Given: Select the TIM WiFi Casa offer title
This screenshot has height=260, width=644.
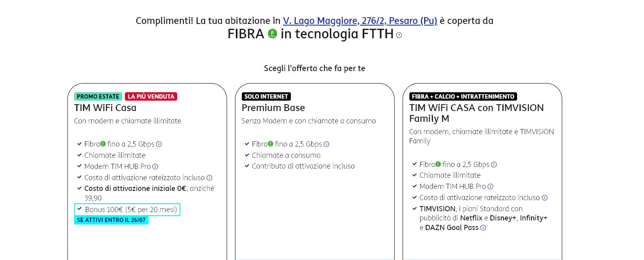Looking at the screenshot, I should point(105,108).
